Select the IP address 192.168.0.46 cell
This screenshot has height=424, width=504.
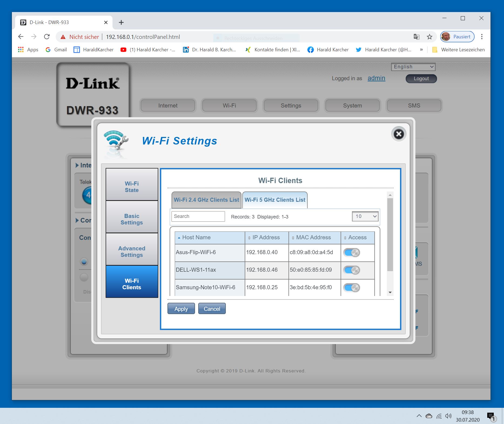[x=267, y=270]
